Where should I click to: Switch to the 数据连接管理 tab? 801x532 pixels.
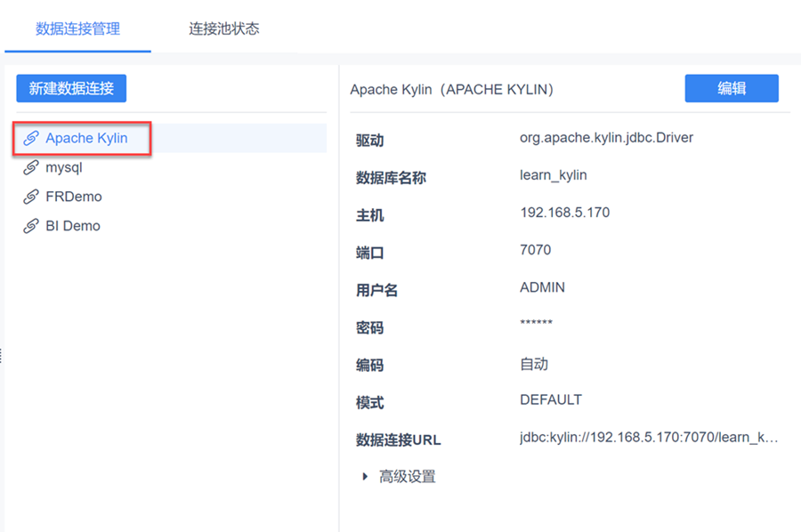tap(77, 28)
